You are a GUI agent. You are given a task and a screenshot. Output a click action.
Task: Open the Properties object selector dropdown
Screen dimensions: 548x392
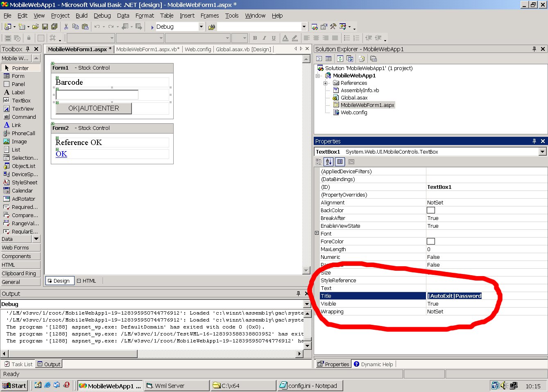(543, 152)
